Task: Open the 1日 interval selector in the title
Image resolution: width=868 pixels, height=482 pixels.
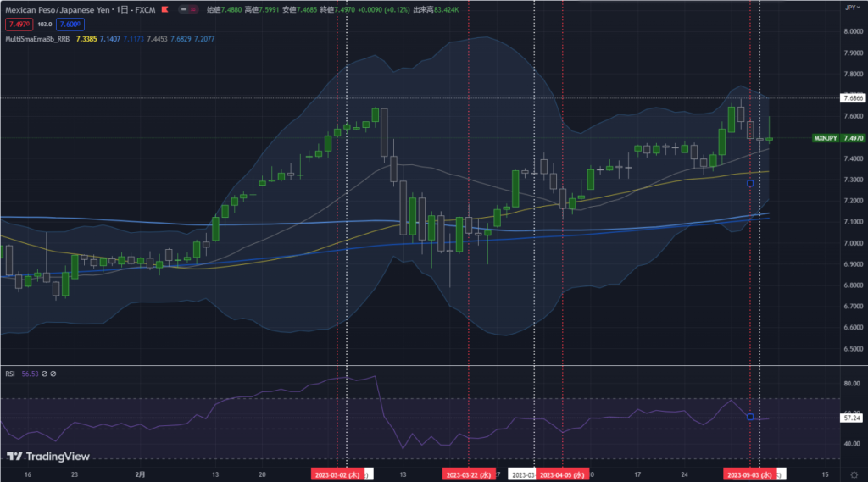Action: 122,9
